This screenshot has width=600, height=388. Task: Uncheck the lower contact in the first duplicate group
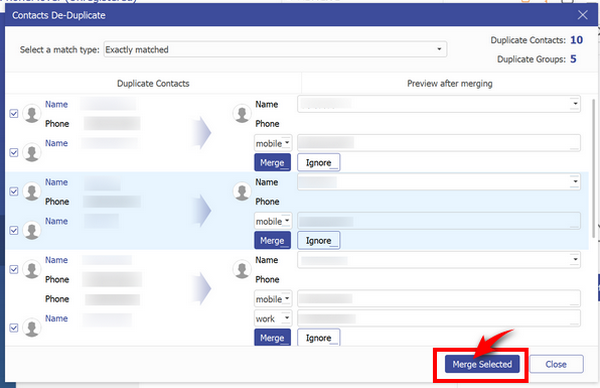(x=14, y=153)
